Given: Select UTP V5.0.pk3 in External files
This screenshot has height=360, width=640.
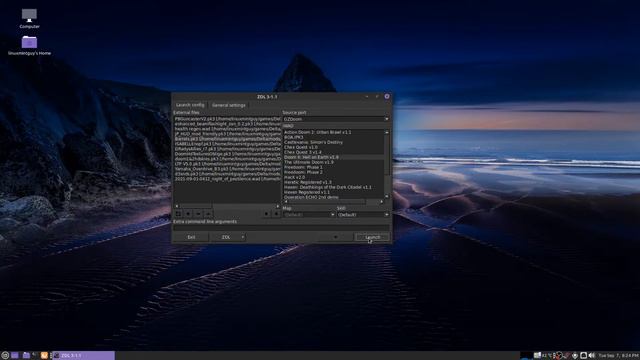Looking at the screenshot, I should point(227,164).
